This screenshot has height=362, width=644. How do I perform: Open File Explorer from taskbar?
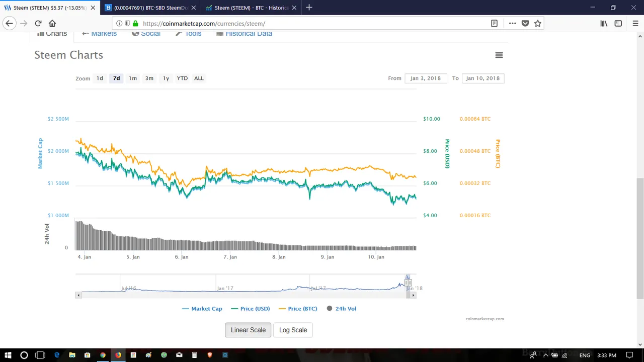(x=72, y=355)
